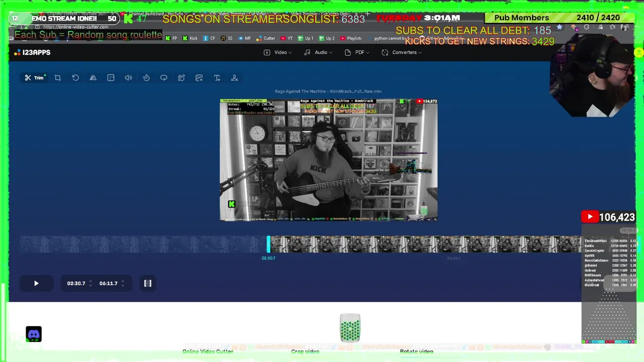Click the file name Bombtrack_Full_Raw.mkv
The height and width of the screenshot is (362, 644).
(x=328, y=92)
